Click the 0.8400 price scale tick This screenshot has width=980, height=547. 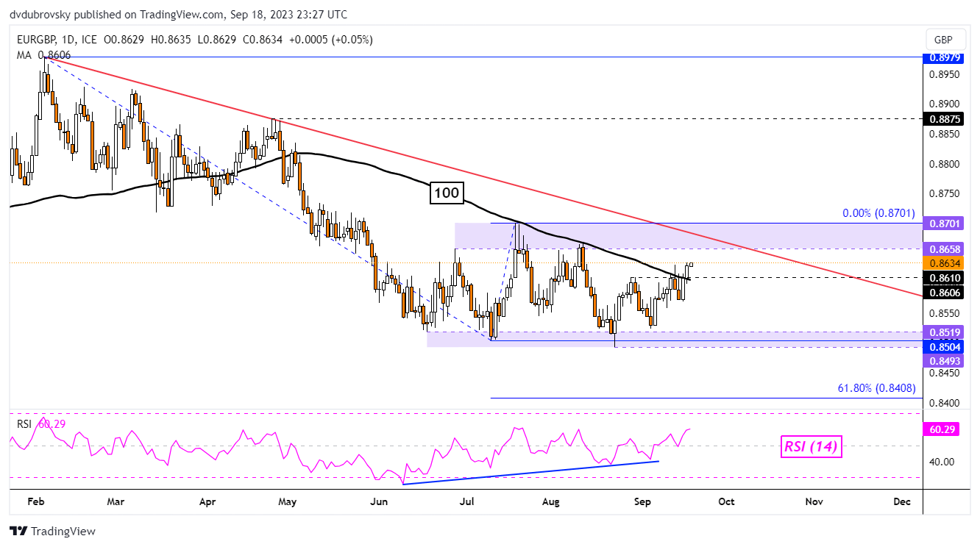click(x=942, y=403)
